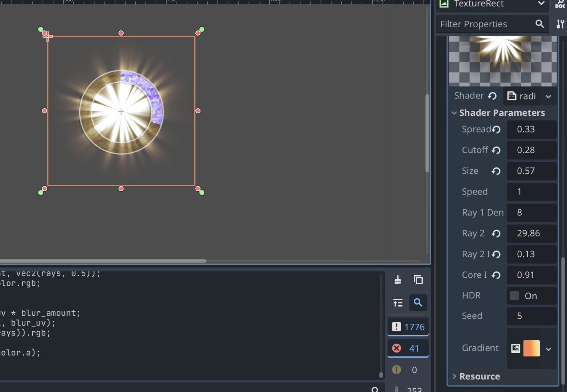Open the Gradient texture dropdown

tap(548, 349)
